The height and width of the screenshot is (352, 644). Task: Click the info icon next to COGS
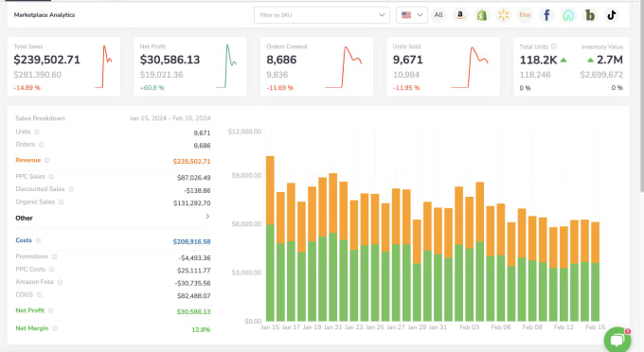tap(40, 294)
